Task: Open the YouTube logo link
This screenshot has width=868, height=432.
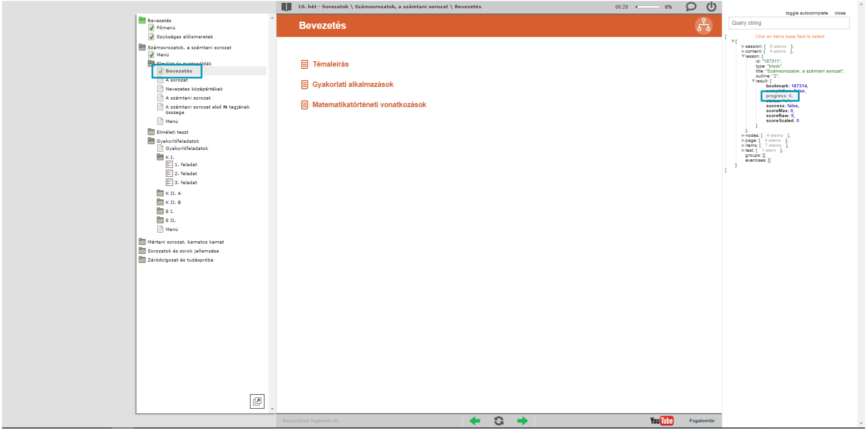Action: tap(661, 421)
